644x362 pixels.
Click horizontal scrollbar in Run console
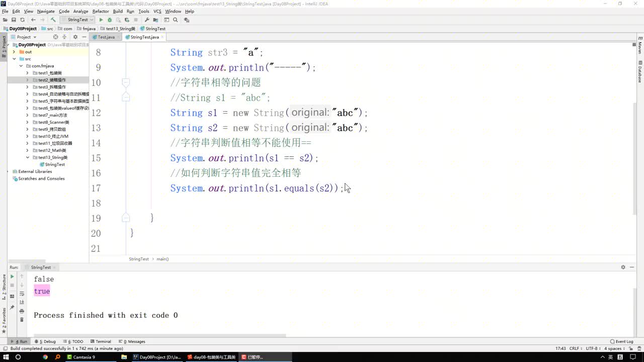pyautogui.click(x=160, y=335)
